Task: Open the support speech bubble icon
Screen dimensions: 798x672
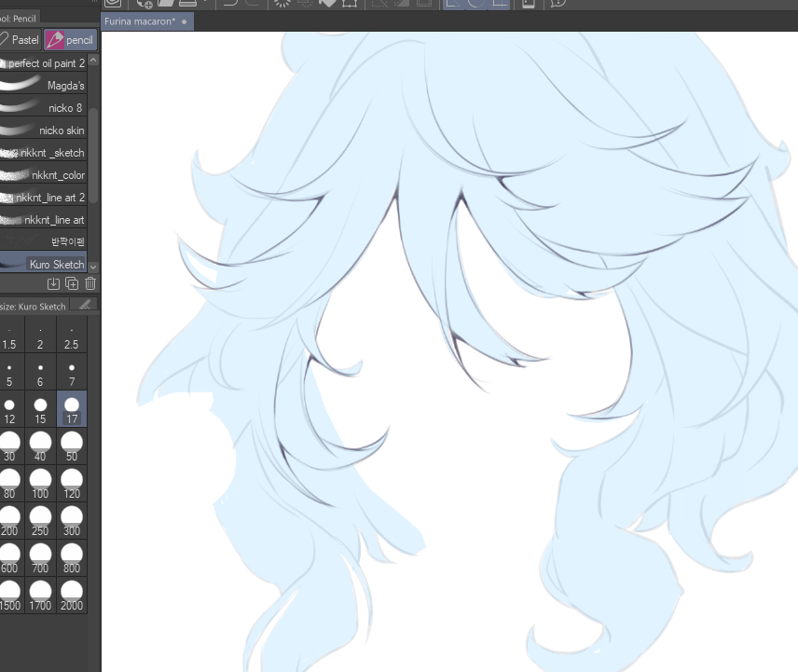Action: (558, 3)
